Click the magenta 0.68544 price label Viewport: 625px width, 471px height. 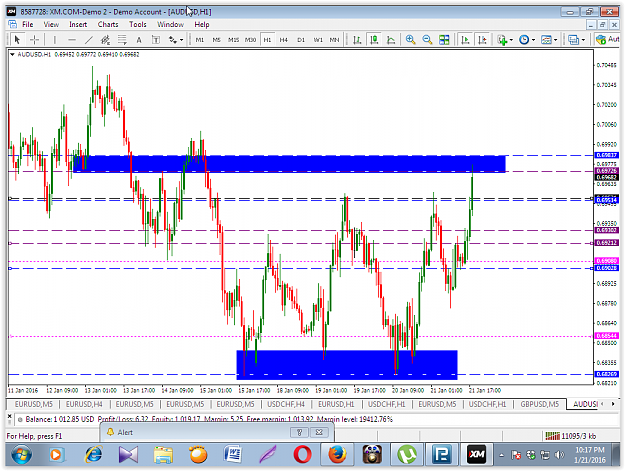607,336
